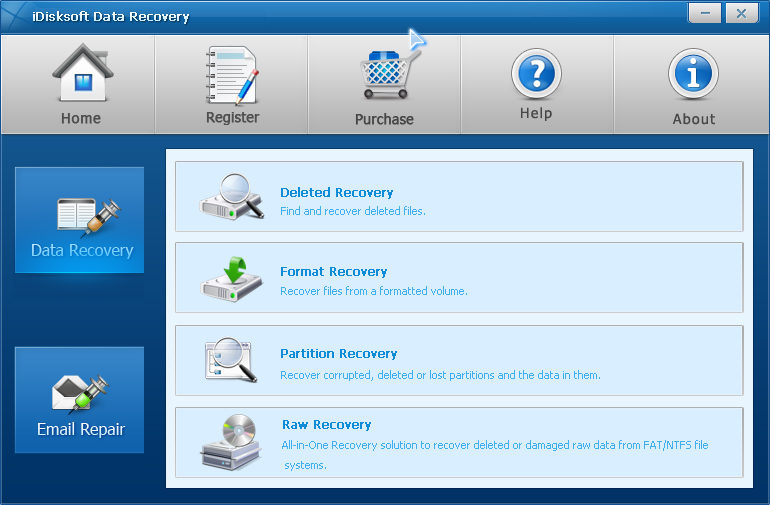Open the Register notepad icon

pyautogui.click(x=232, y=75)
